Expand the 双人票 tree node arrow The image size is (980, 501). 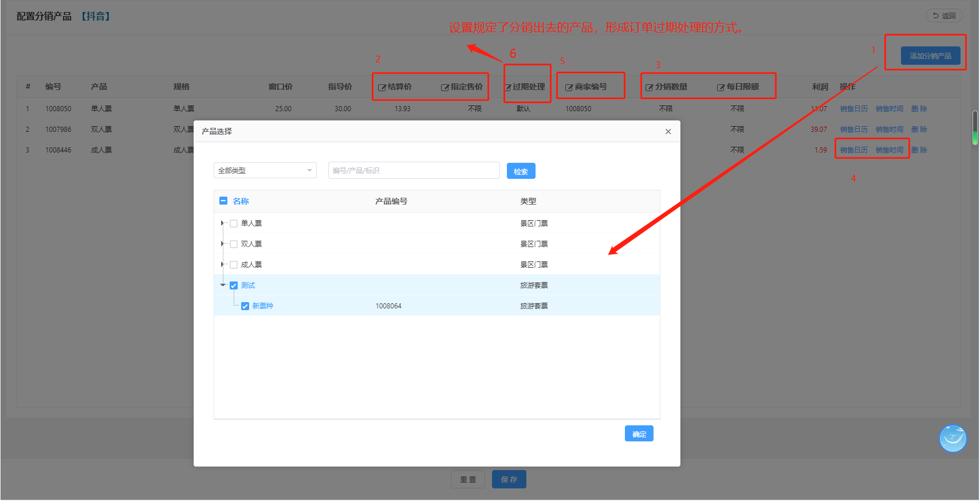(x=222, y=244)
